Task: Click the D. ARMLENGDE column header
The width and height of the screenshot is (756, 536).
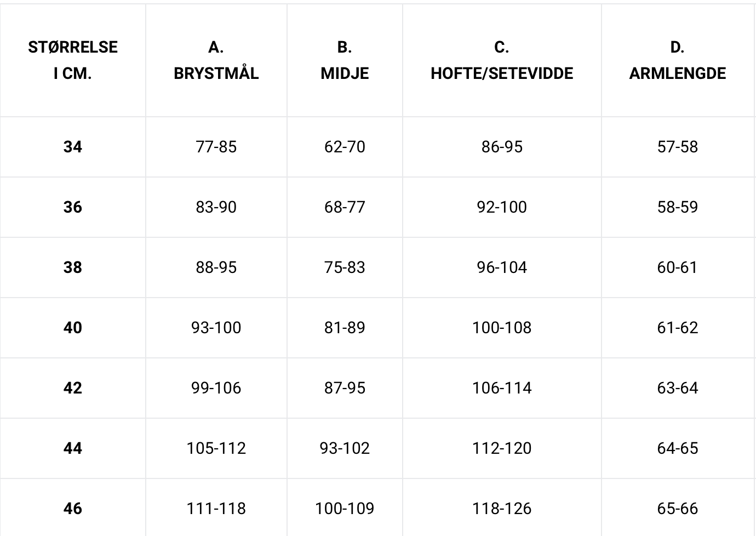Action: pyautogui.click(x=678, y=60)
